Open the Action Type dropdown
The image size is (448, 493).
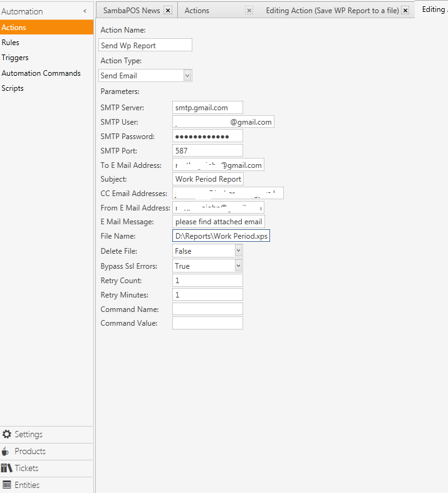point(187,75)
